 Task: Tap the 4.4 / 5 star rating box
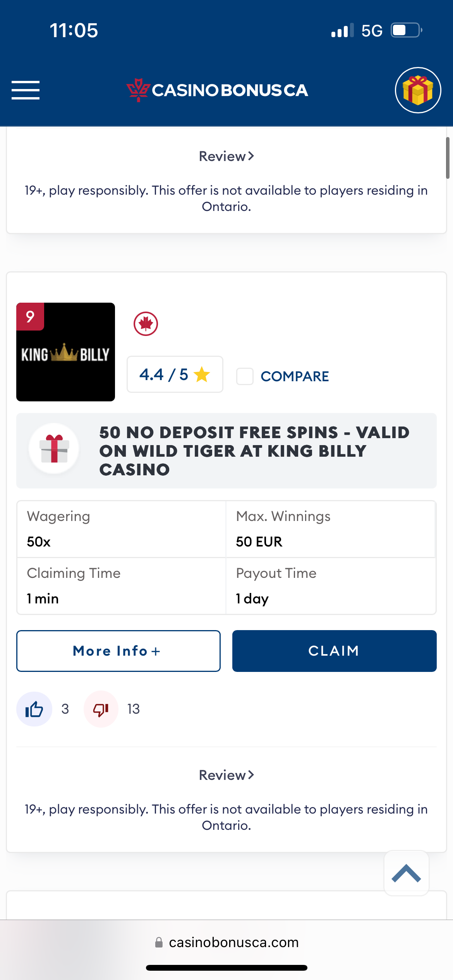175,374
